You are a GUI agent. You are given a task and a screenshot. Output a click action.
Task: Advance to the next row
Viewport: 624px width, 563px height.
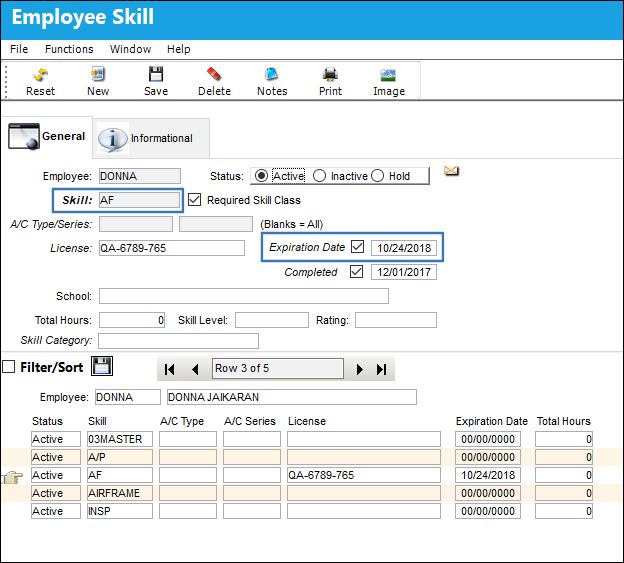point(359,370)
